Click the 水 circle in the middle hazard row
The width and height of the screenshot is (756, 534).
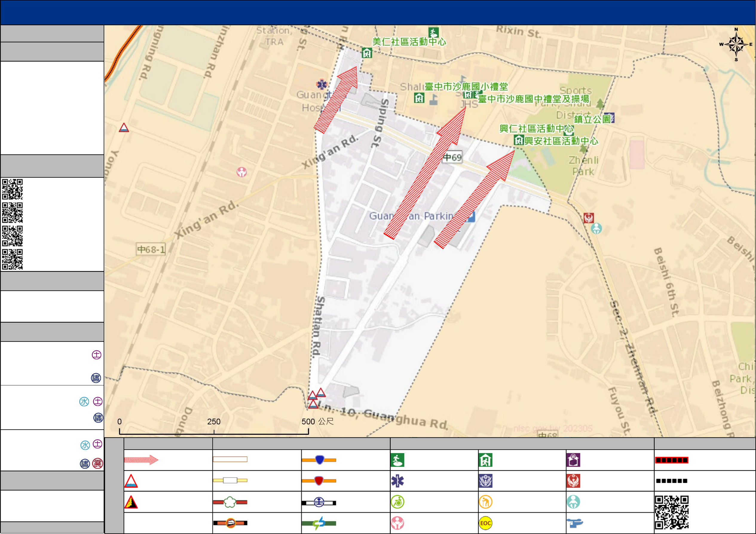(x=84, y=402)
